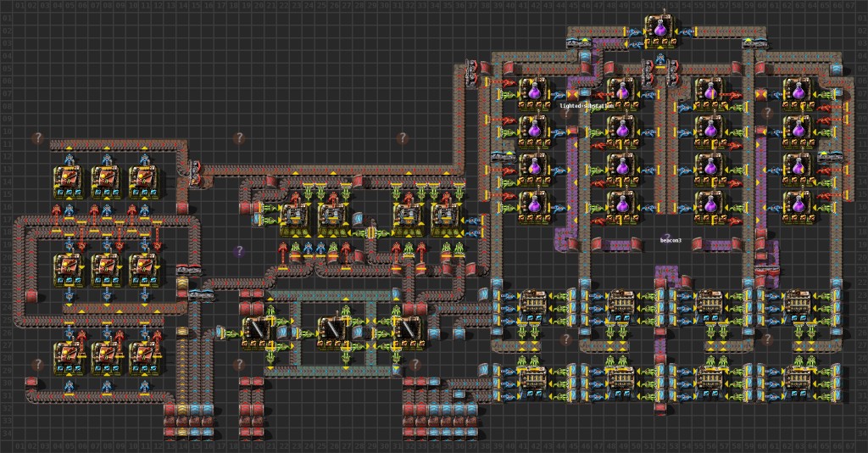Click the 'lighted-substation' label
868x453 pixels.
coord(587,105)
